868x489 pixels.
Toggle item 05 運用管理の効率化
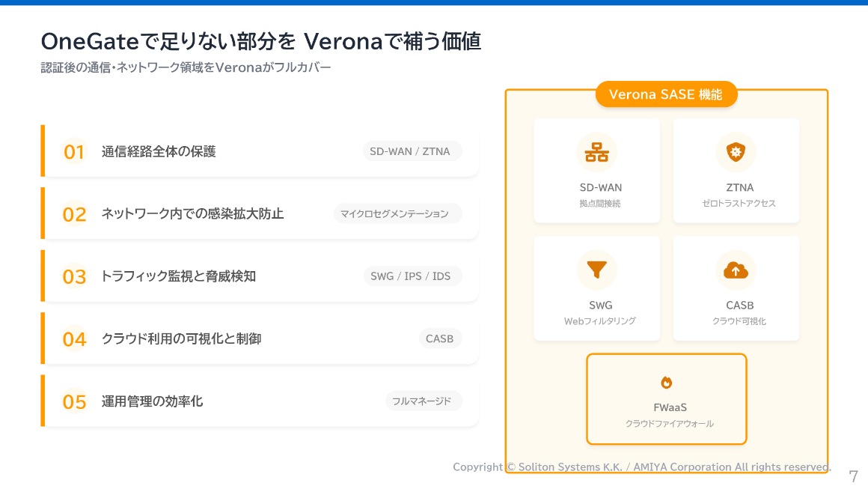click(x=258, y=401)
